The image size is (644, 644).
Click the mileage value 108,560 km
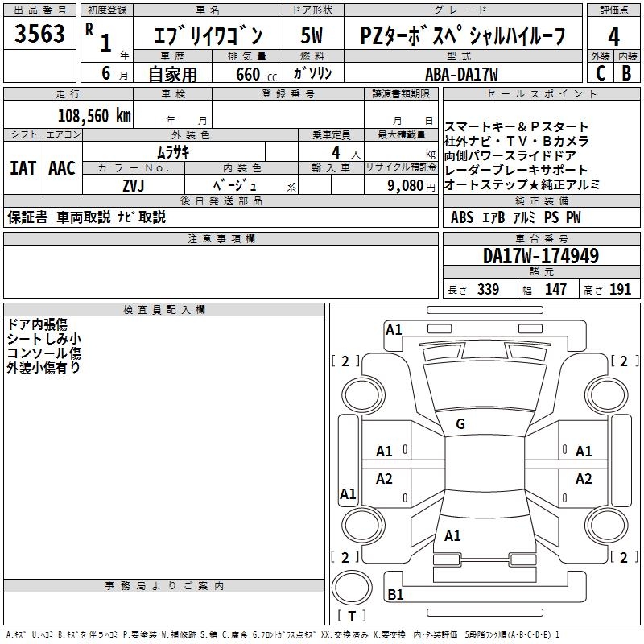(x=94, y=115)
